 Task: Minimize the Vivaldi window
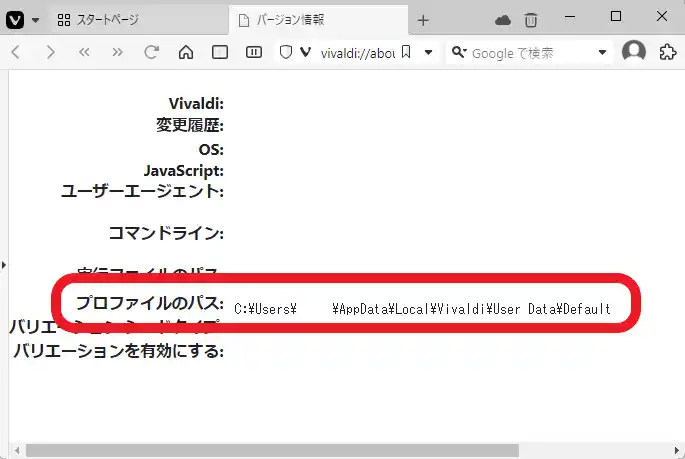click(570, 17)
